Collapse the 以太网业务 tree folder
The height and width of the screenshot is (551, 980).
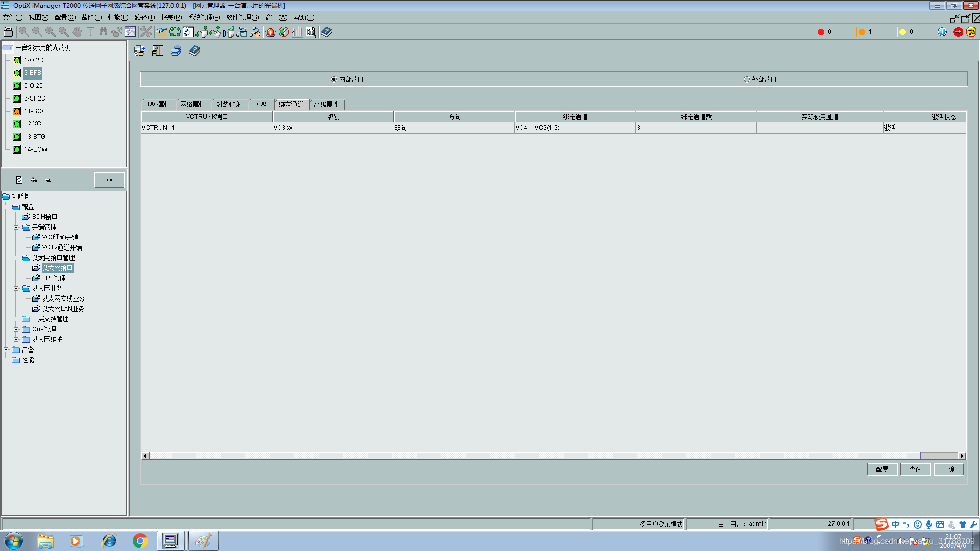point(16,288)
